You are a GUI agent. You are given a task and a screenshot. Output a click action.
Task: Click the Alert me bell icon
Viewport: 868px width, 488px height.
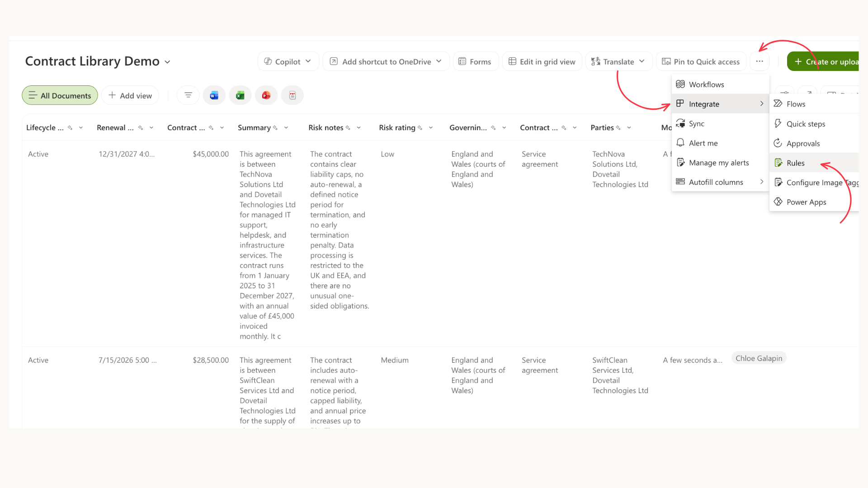coord(680,143)
